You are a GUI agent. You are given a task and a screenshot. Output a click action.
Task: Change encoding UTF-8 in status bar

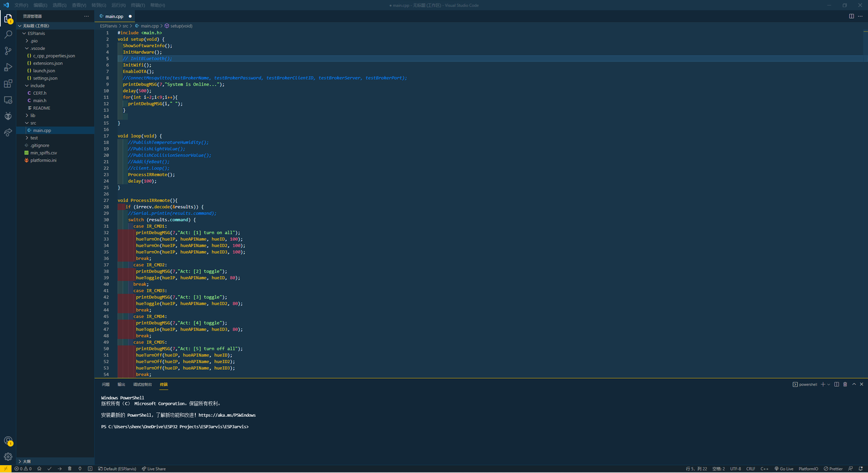click(735, 469)
